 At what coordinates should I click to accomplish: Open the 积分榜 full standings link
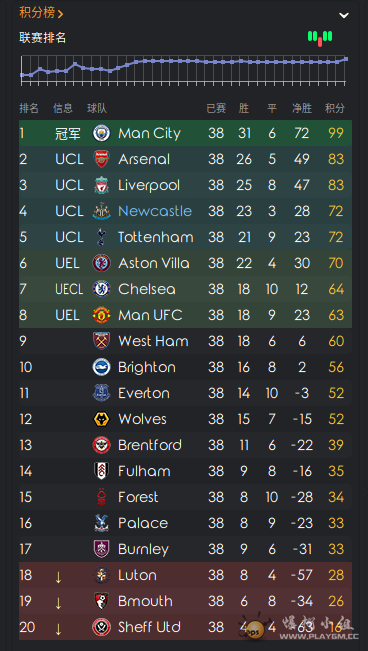(41, 13)
